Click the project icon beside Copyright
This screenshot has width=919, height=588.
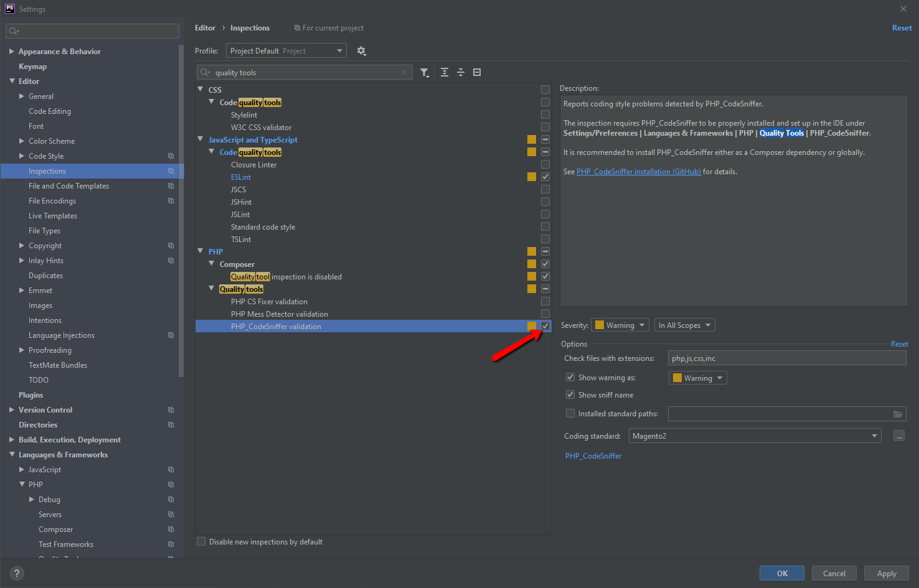pyautogui.click(x=171, y=246)
